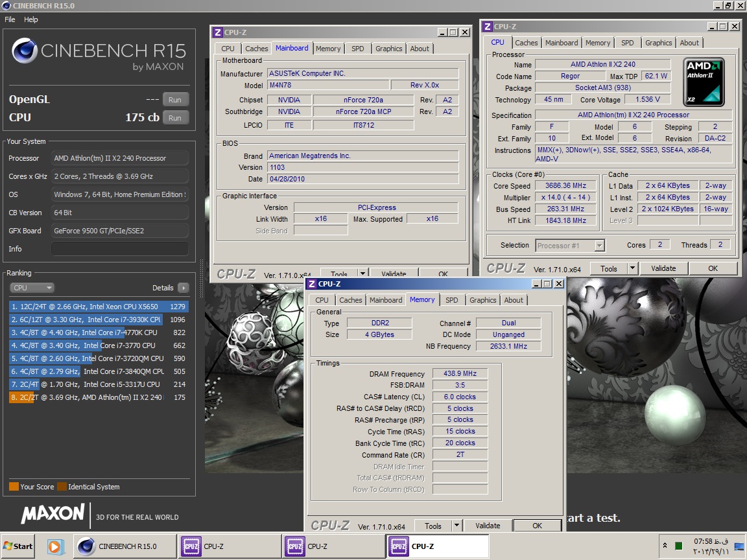
Task: Activate second CPU-Z taskbar button
Action: pos(333,546)
